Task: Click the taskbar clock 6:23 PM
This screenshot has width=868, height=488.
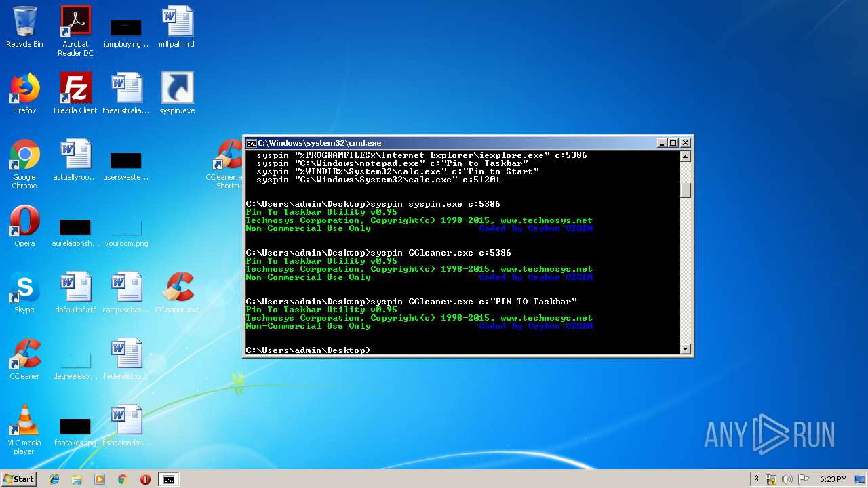Action: click(x=833, y=479)
